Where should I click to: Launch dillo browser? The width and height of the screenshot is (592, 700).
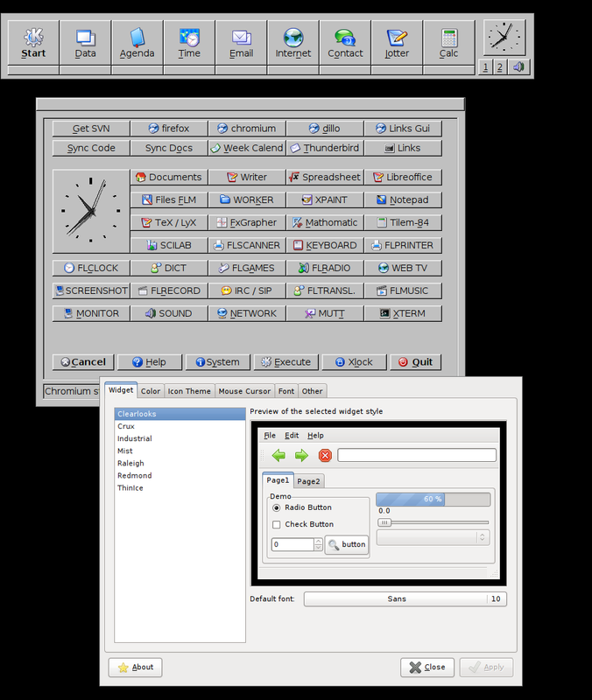[x=325, y=129]
